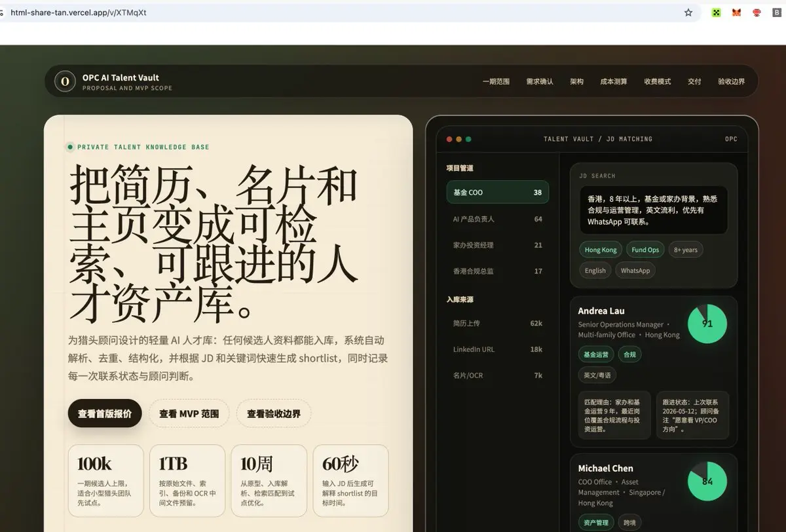Click the circular O logo icon
The width and height of the screenshot is (786, 532).
click(64, 81)
